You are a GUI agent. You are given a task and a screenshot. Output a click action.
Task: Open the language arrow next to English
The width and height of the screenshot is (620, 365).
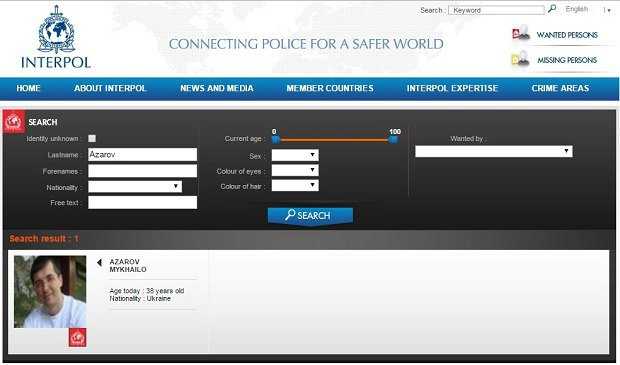coord(608,10)
